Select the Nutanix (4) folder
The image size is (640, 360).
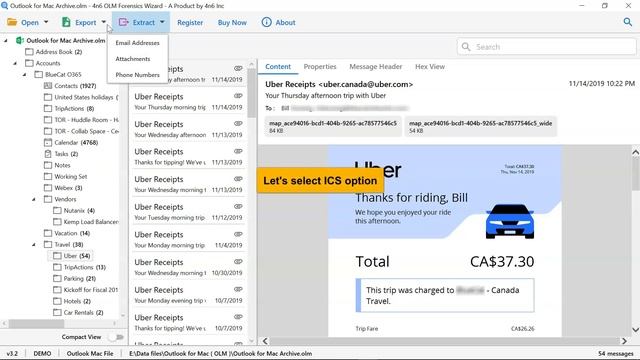(74, 211)
